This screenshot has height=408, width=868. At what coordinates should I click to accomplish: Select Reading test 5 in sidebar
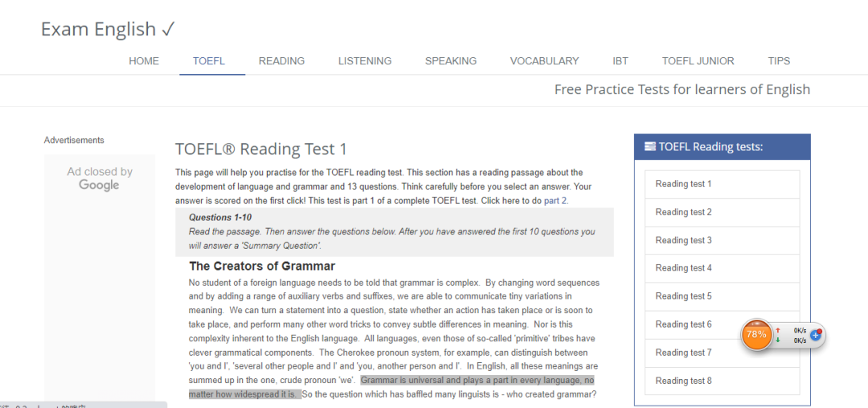pyautogui.click(x=723, y=296)
